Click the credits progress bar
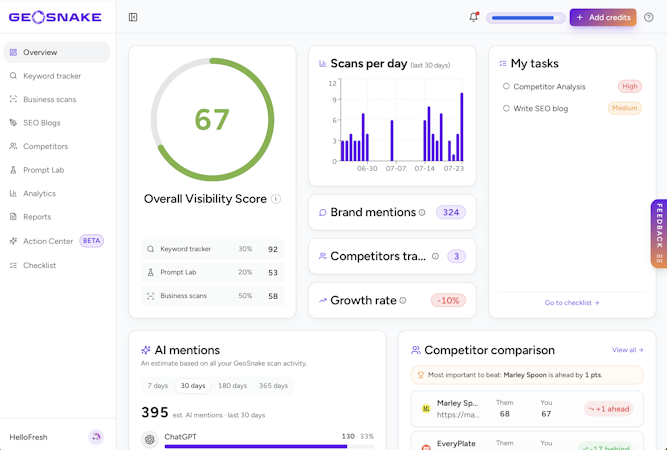The height and width of the screenshot is (450, 667). 526,18
